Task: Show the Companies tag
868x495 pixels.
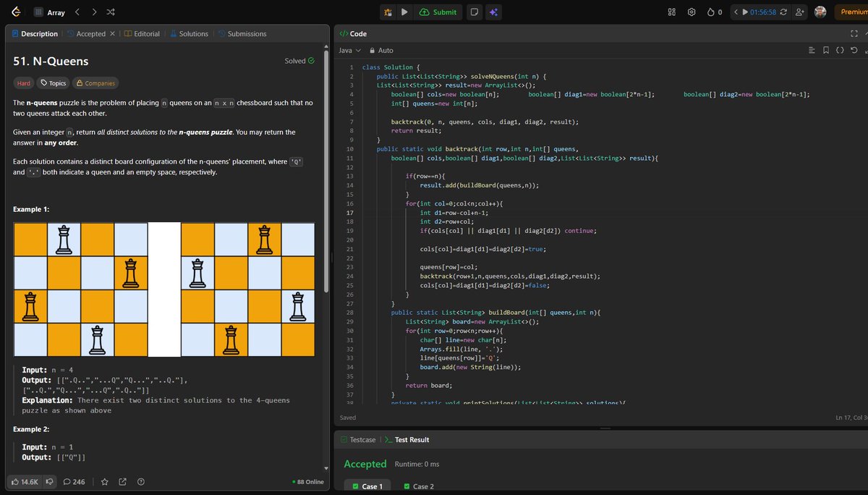Action: click(95, 83)
